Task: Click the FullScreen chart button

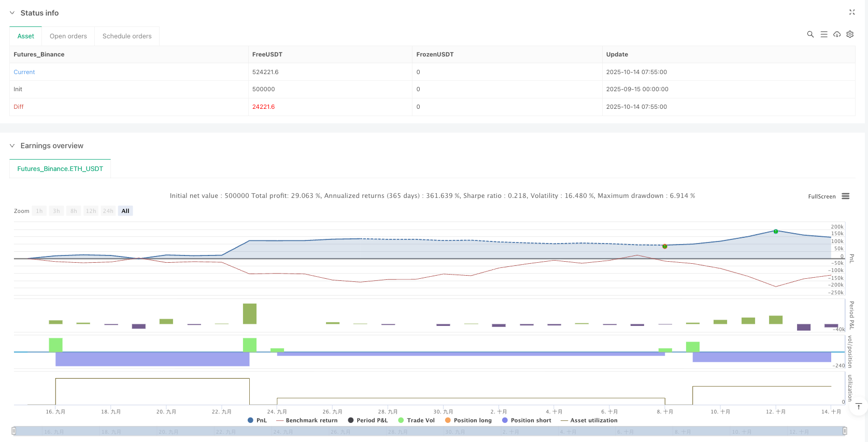Action: click(821, 196)
